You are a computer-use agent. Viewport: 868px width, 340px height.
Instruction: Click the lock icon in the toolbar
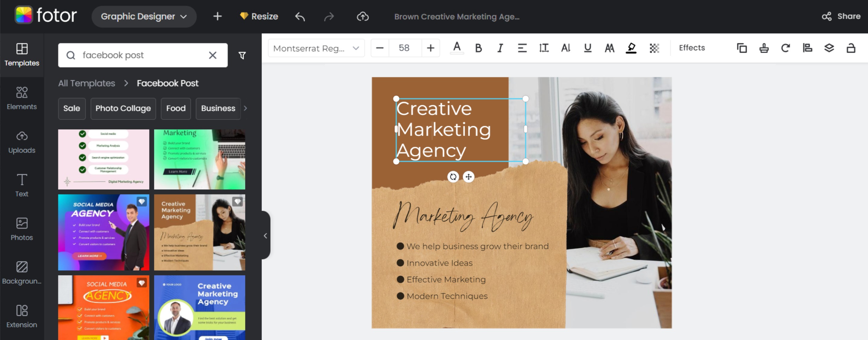(851, 48)
